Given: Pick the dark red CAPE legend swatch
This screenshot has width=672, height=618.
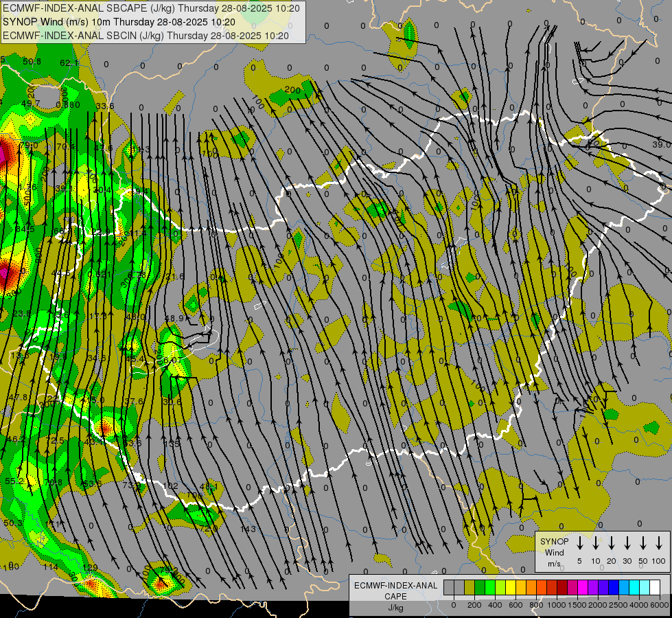Looking at the screenshot, I should 562,587.
